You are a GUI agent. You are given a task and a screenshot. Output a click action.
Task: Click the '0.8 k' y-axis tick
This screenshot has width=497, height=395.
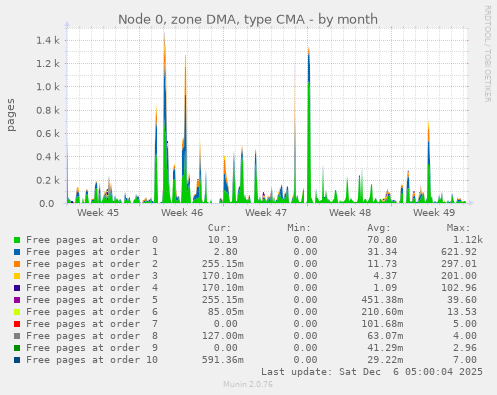point(48,110)
